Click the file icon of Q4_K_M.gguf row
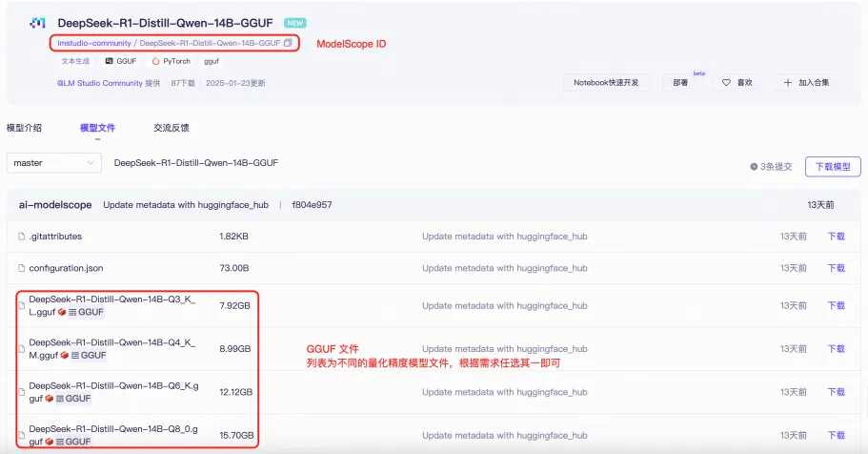868x454 pixels. [x=22, y=349]
